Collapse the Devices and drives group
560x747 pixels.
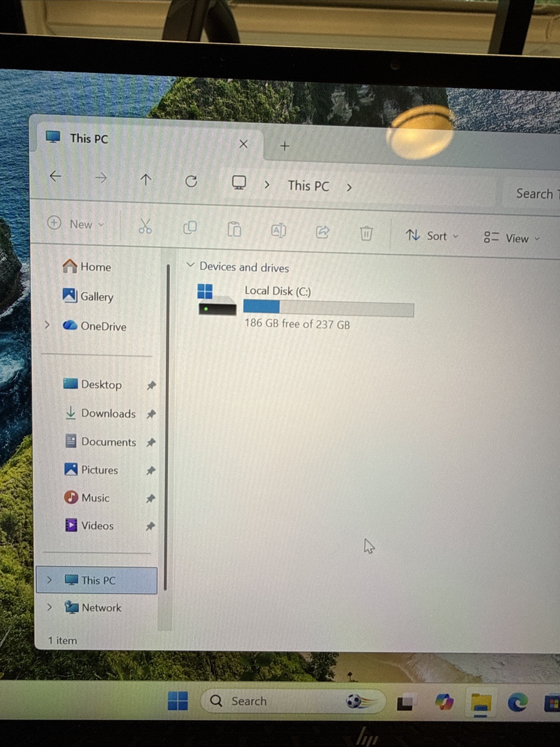click(190, 265)
